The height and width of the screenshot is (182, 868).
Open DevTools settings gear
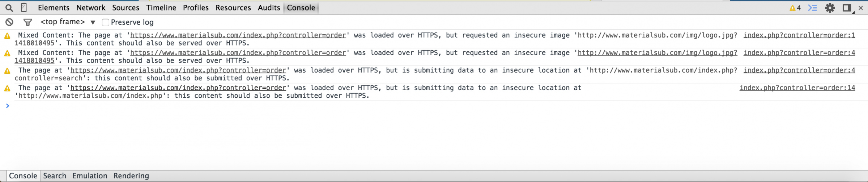(830, 8)
